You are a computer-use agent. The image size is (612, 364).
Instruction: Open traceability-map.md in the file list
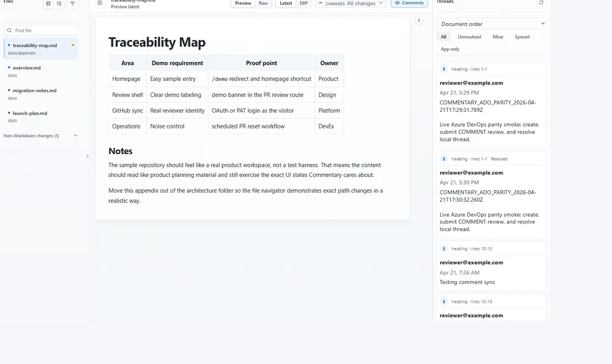[40, 49]
